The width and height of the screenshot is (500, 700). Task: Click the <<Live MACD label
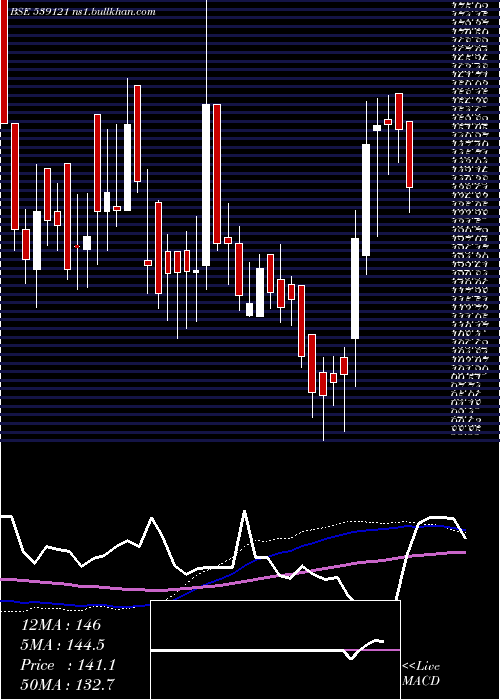coord(421,674)
